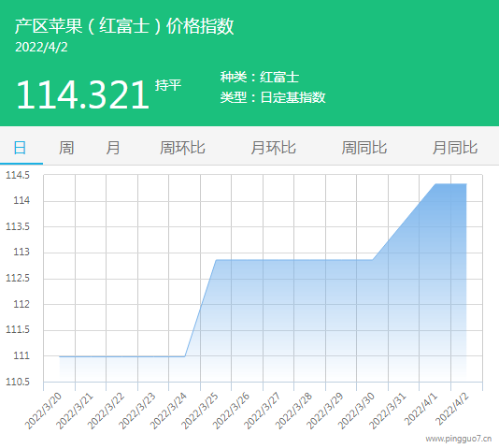This screenshot has height=448, width=499.
Task: Switch to the 周 weekly tab
Action: pos(66,148)
